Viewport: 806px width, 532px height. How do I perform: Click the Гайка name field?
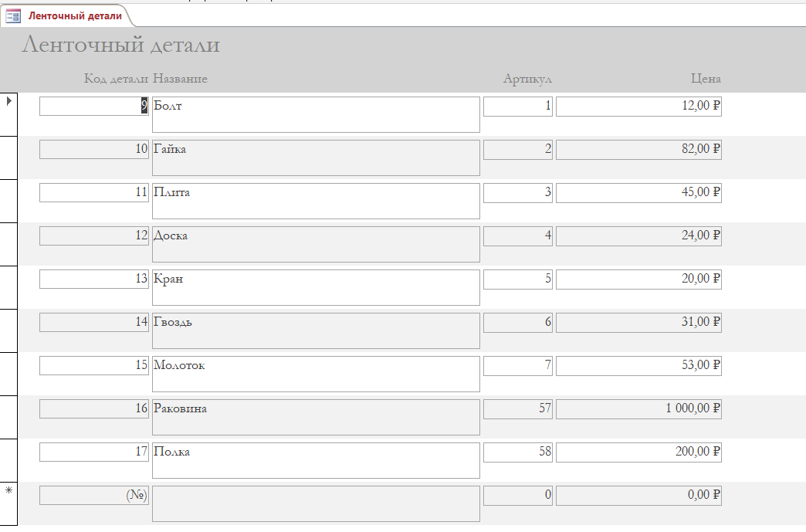click(316, 158)
